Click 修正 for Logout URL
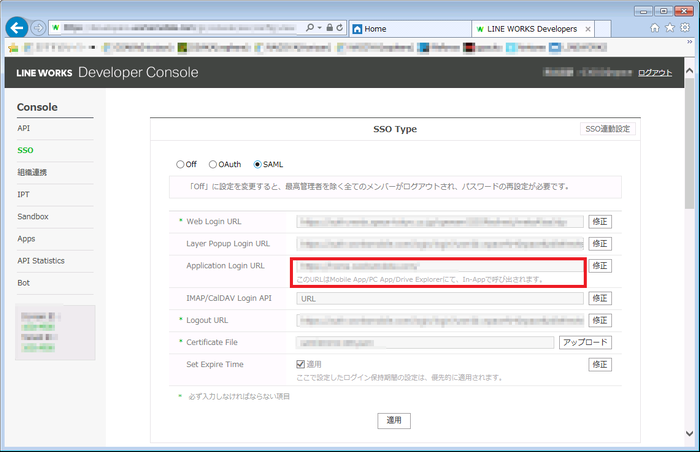This screenshot has width=700, height=452. (600, 320)
